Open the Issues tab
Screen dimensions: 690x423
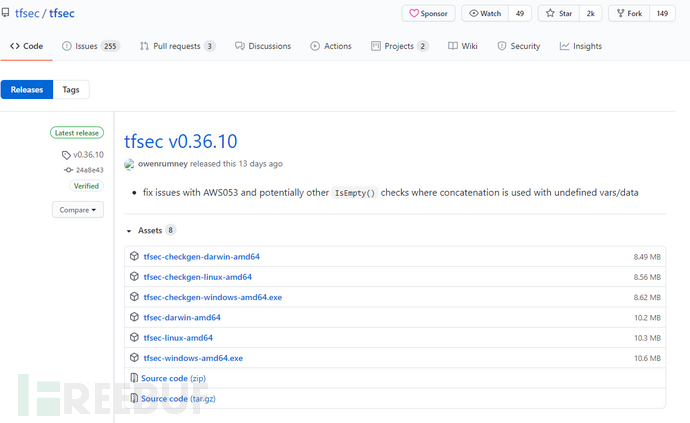coord(90,46)
